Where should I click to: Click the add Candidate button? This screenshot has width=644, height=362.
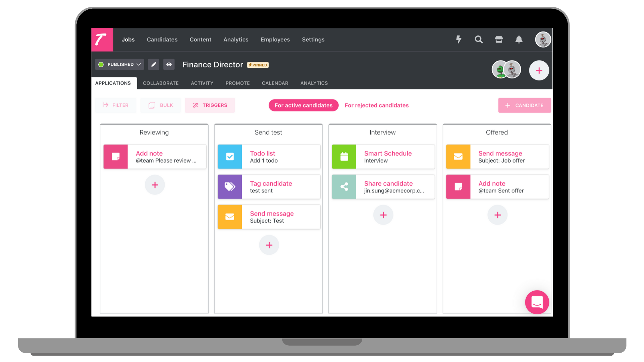click(x=524, y=105)
